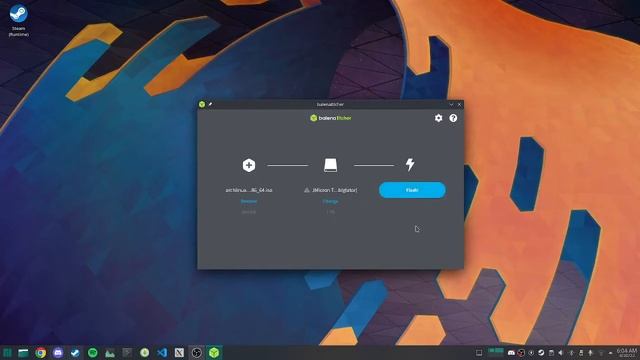Click the blue Flash button
Viewport: 640px width, 360px height.
point(412,190)
